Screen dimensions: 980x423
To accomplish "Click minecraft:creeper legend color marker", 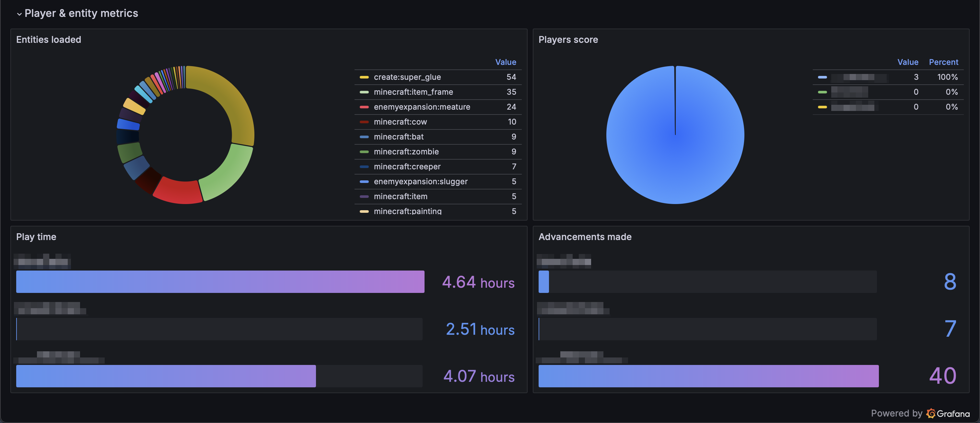I will click(364, 166).
